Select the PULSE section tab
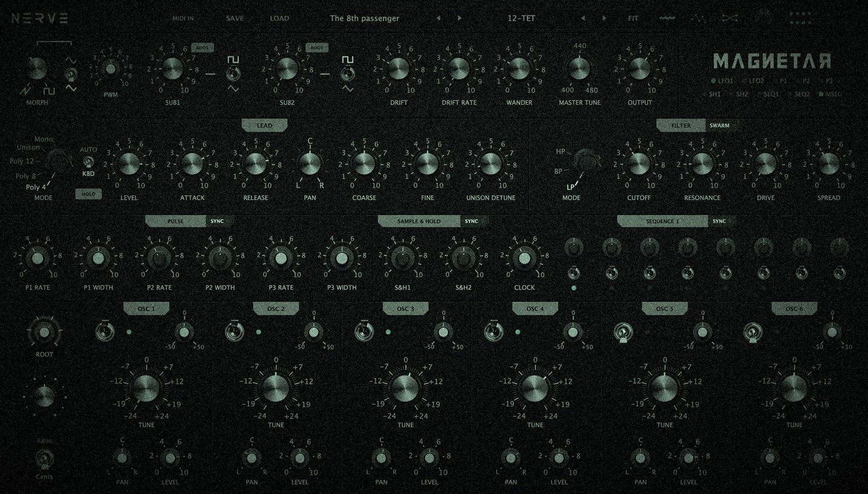The image size is (868, 494). (175, 221)
